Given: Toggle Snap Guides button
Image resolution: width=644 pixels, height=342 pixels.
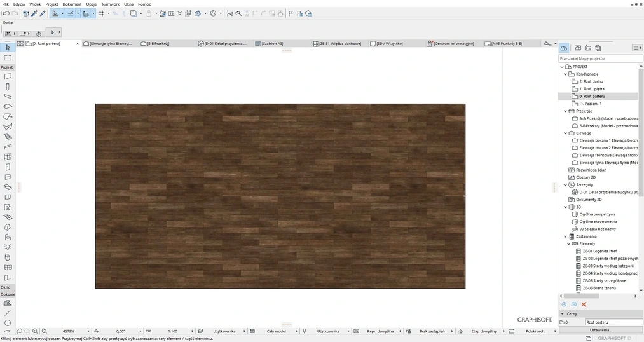Looking at the screenshot, I should [70, 13].
